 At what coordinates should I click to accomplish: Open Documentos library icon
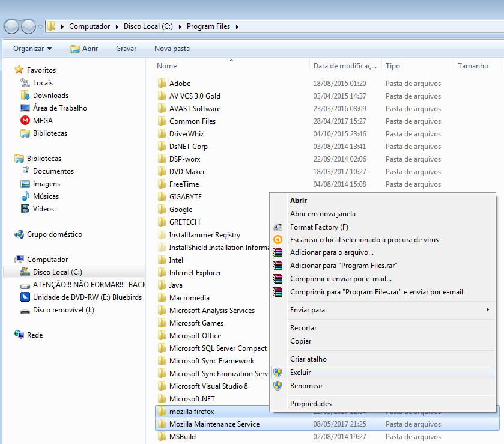[x=25, y=171]
